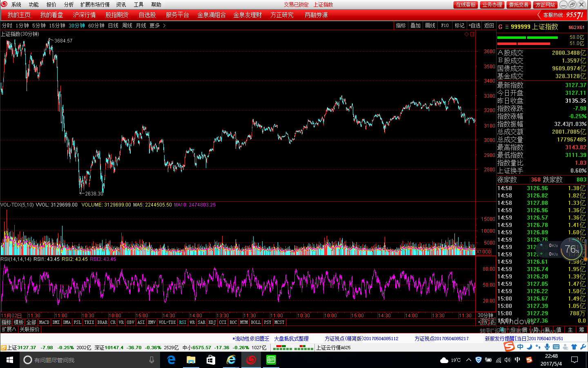Click the 22:48 system clock
Viewport: 588px width, 368px height.
551,360
